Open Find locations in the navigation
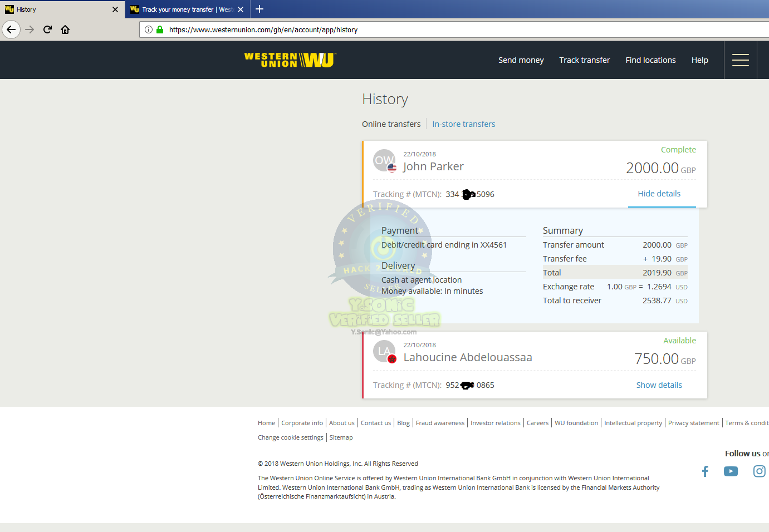769x532 pixels. [x=650, y=60]
